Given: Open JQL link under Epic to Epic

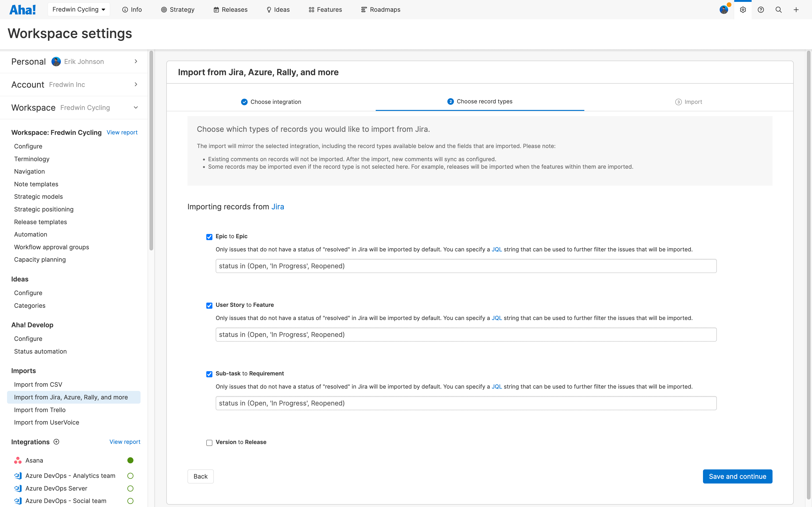Looking at the screenshot, I should tap(496, 249).
